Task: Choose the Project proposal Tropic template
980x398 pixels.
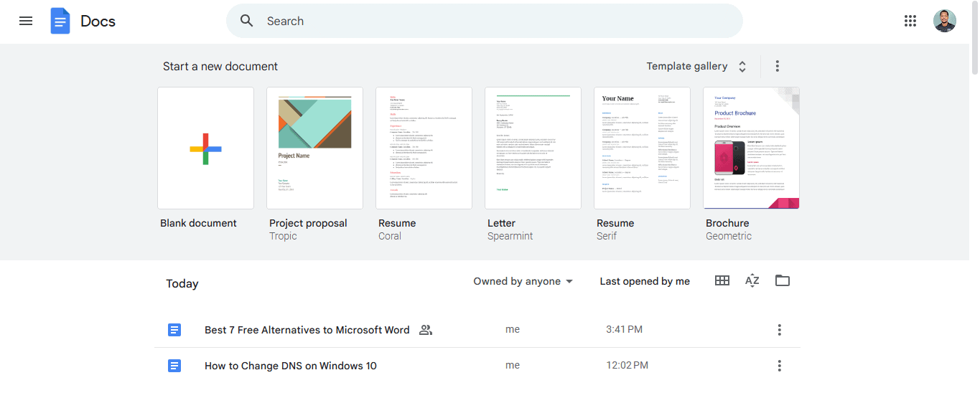Action: tap(314, 148)
